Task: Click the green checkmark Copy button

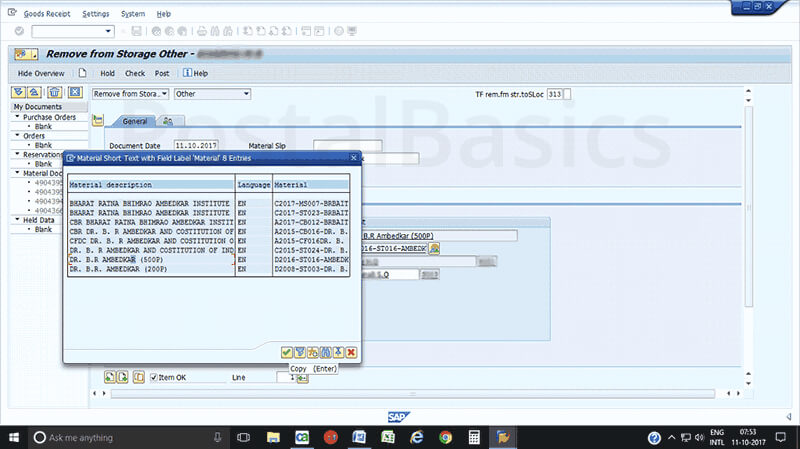Action: [286, 353]
